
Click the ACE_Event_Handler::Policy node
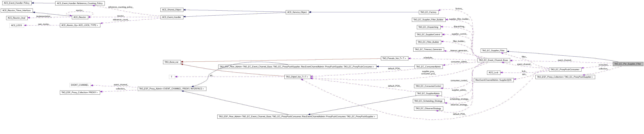(17, 3)
